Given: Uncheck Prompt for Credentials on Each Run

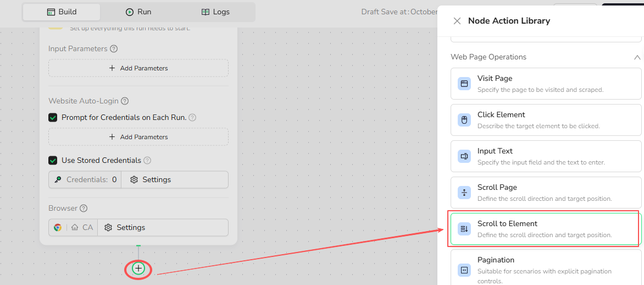Looking at the screenshot, I should point(53,117).
